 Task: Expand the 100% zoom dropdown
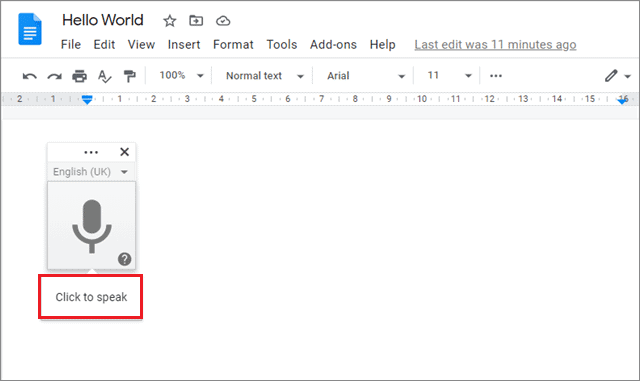[x=181, y=76]
